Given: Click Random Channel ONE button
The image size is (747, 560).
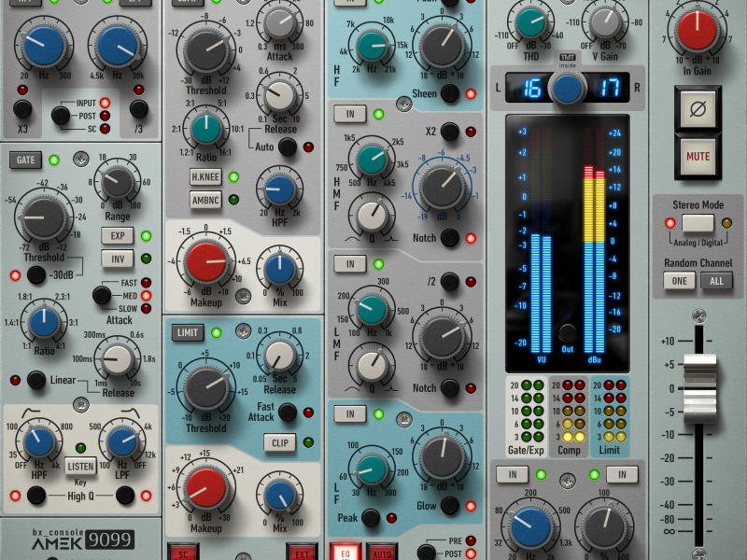Looking at the screenshot, I should pyautogui.click(x=680, y=281).
